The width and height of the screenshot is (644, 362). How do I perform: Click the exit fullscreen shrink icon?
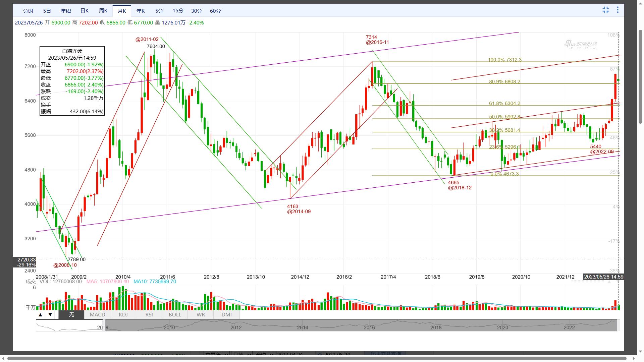click(x=606, y=10)
